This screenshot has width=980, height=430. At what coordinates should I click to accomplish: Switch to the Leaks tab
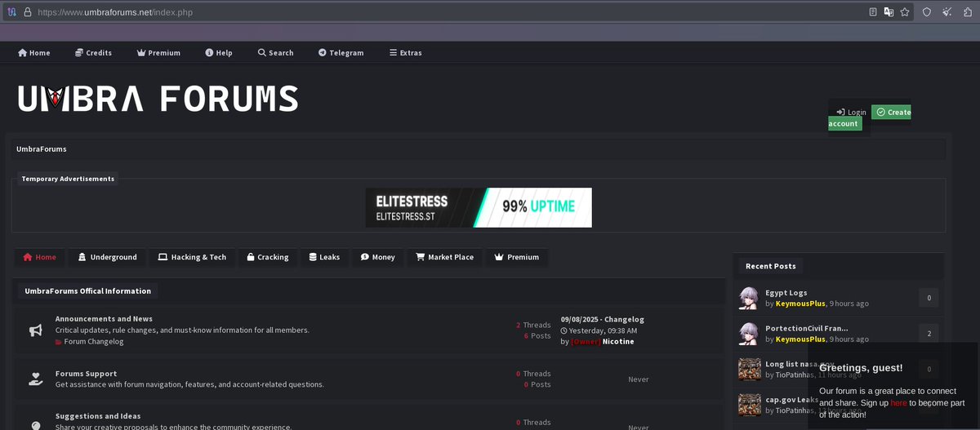click(x=324, y=257)
